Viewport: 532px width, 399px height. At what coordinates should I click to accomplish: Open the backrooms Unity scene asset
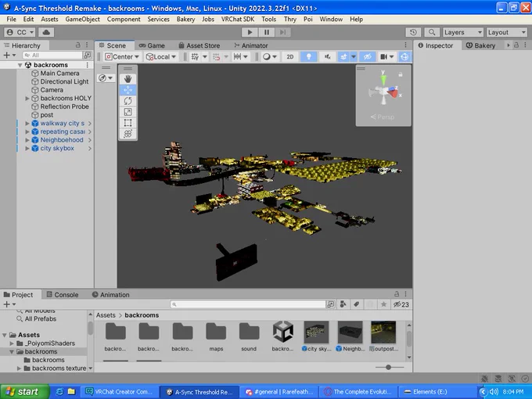click(x=282, y=336)
